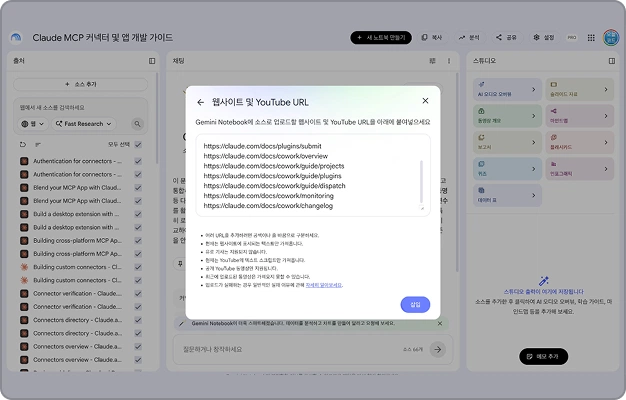This screenshot has width=626, height=400.
Task: Open the Fast Research mode dropdown
Action: pos(83,124)
